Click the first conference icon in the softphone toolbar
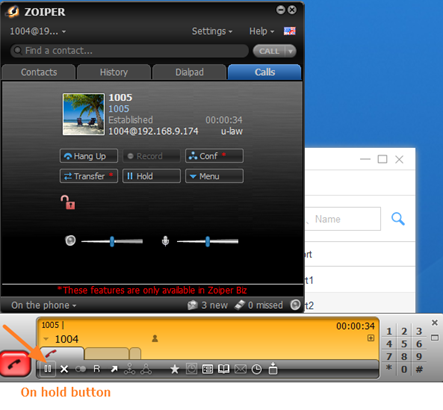Image resolution: width=443 pixels, height=410 pixels. (130, 369)
